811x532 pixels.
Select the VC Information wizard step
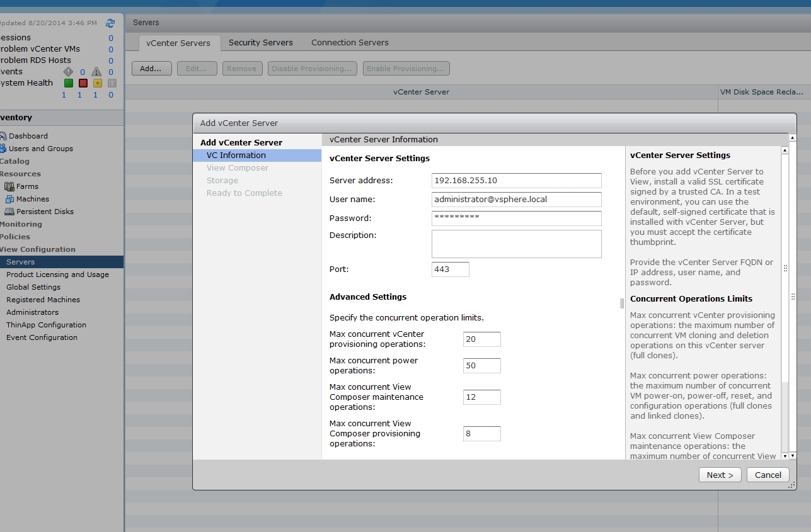point(257,156)
